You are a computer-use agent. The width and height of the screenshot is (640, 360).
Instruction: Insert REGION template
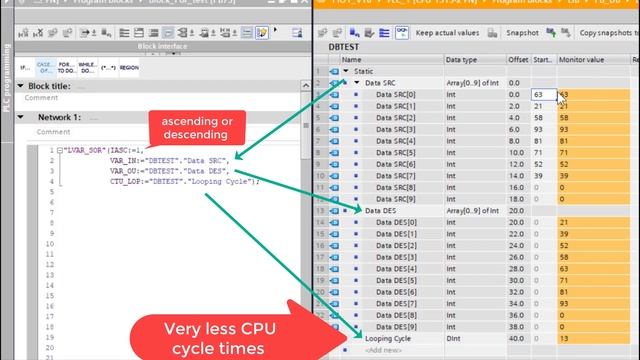[x=129, y=68]
